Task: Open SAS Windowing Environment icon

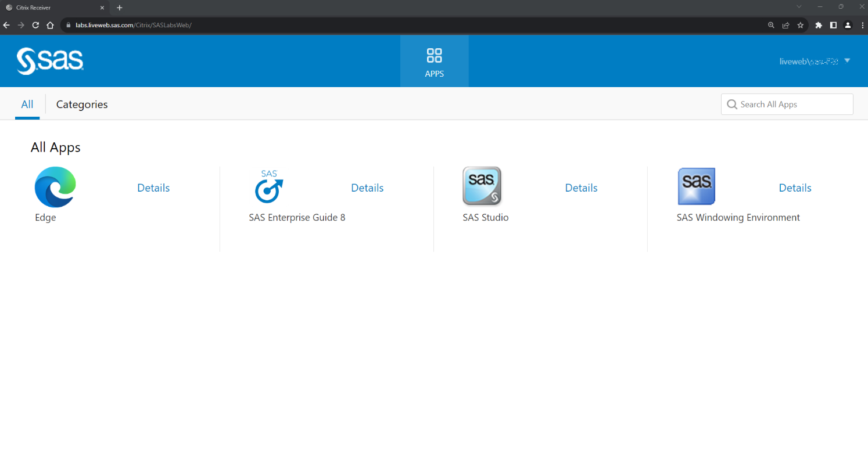Action: coord(697,186)
